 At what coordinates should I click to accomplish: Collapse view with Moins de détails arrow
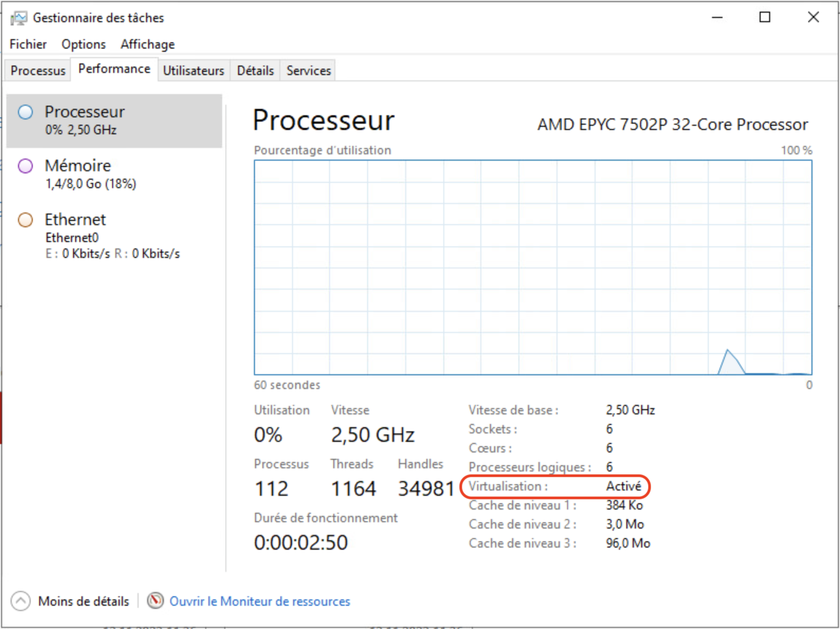[21, 601]
